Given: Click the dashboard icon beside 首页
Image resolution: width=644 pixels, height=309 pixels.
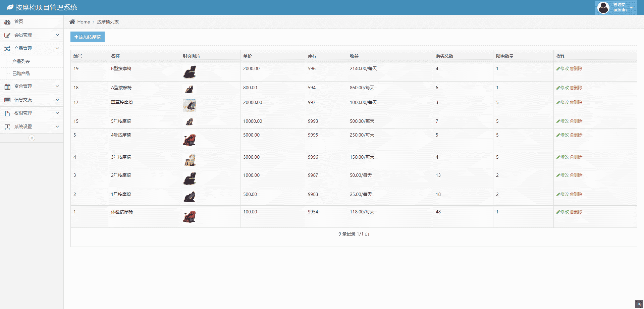Looking at the screenshot, I should [7, 22].
